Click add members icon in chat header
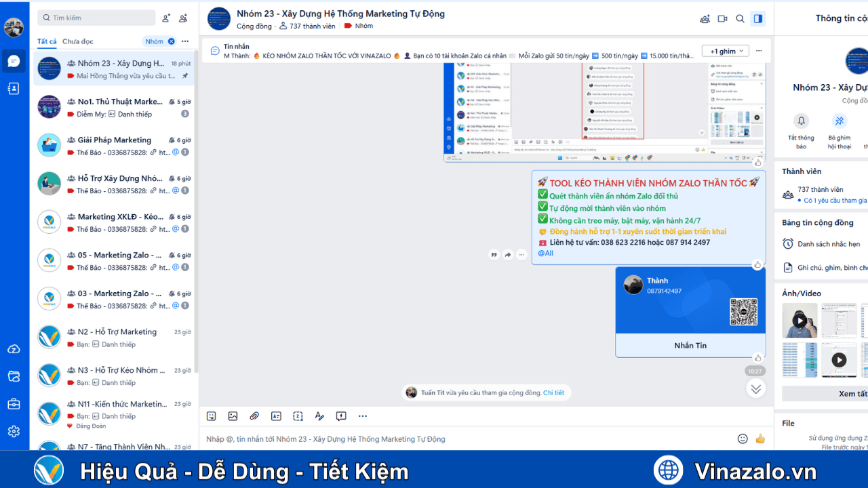 coord(705,19)
